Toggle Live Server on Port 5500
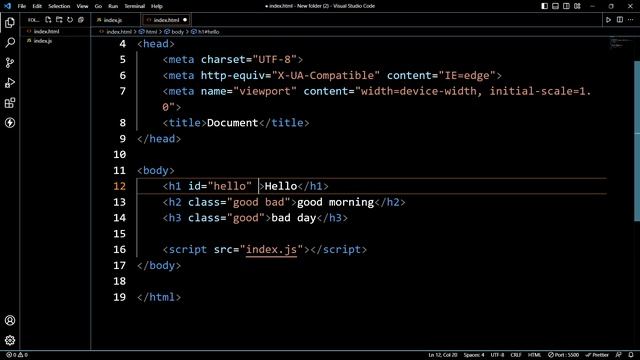Viewport: 640px width, 360px height. (x=564, y=355)
